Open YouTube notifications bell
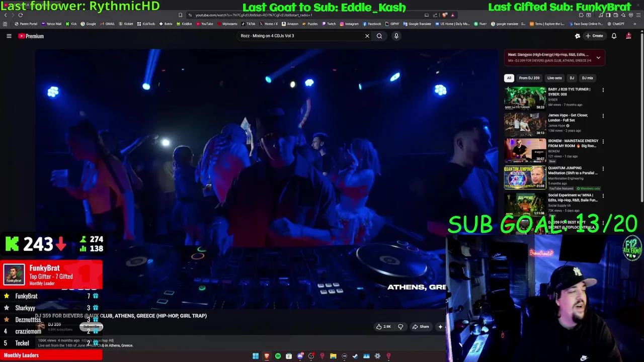This screenshot has height=362, width=644. tap(614, 36)
